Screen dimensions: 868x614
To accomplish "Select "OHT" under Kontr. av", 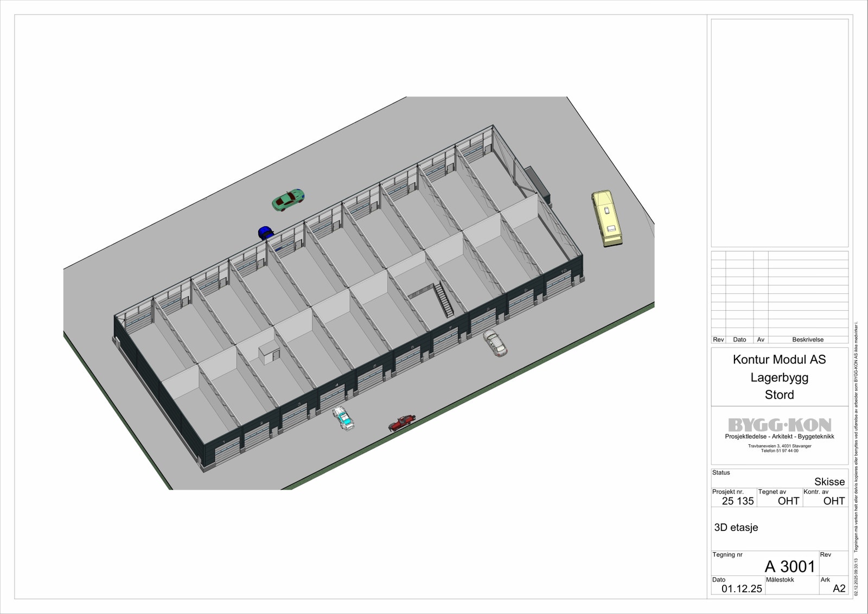I will (834, 501).
